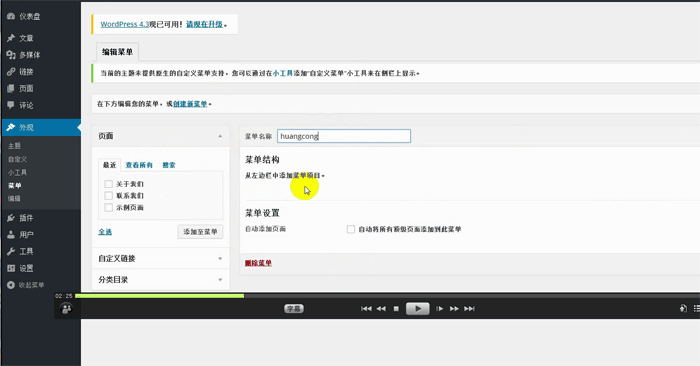Open the 页面 pages icon
This screenshot has height=366, width=700.
(x=11, y=88)
